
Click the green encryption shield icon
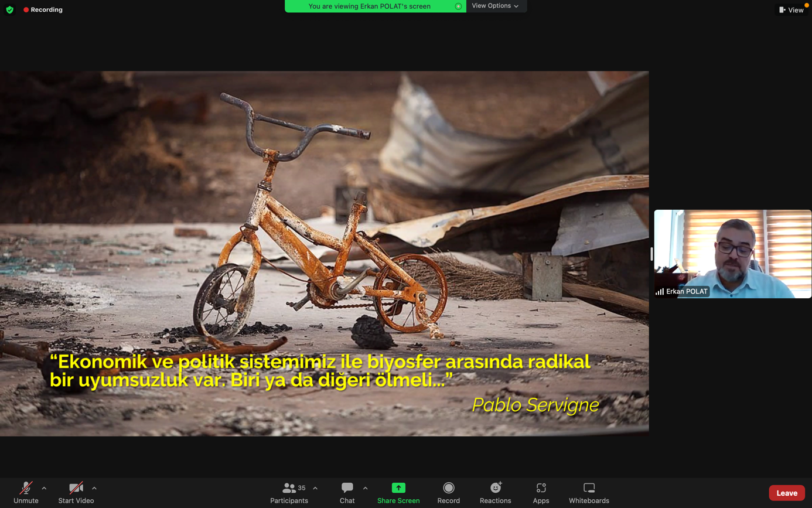10,10
